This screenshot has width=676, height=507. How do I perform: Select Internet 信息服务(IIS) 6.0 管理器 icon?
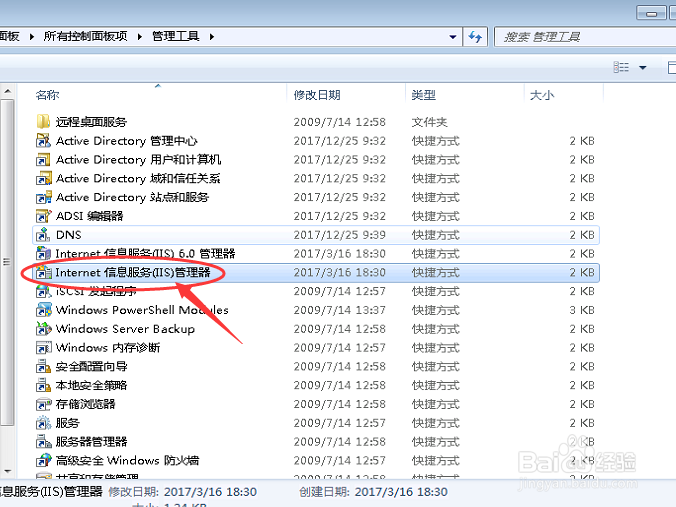coord(43,254)
